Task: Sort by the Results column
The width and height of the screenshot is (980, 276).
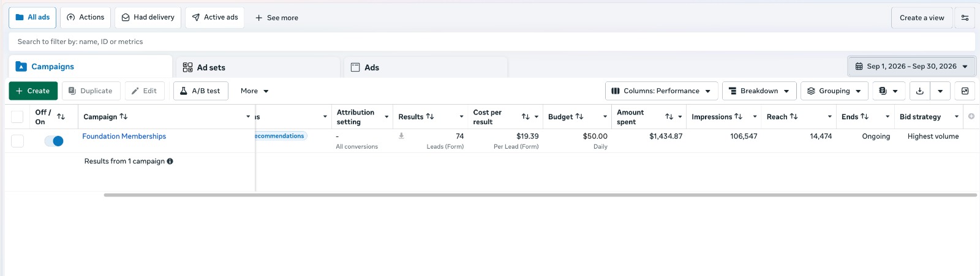Action: coord(430,116)
